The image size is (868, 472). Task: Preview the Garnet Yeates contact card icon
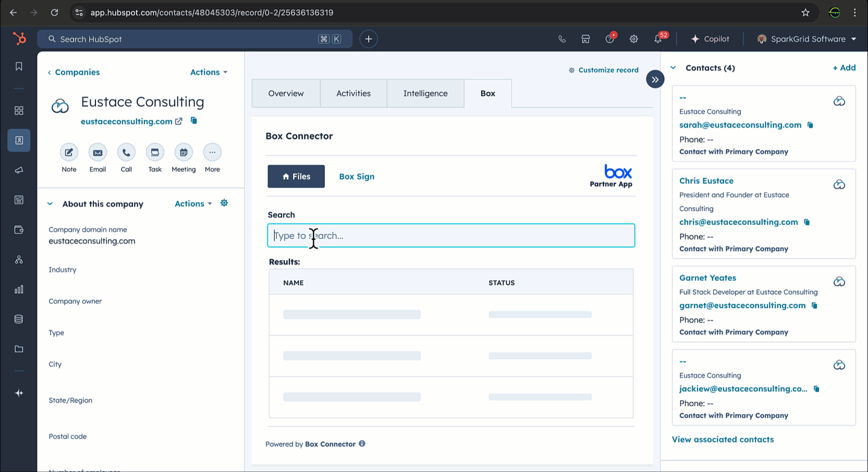click(839, 281)
